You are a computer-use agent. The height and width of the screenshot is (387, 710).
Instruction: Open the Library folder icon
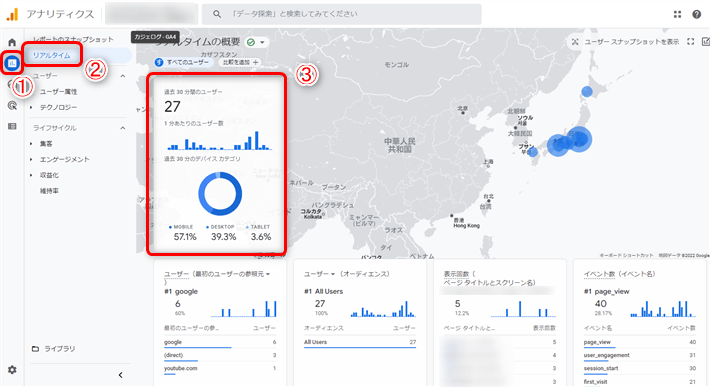[x=35, y=349]
